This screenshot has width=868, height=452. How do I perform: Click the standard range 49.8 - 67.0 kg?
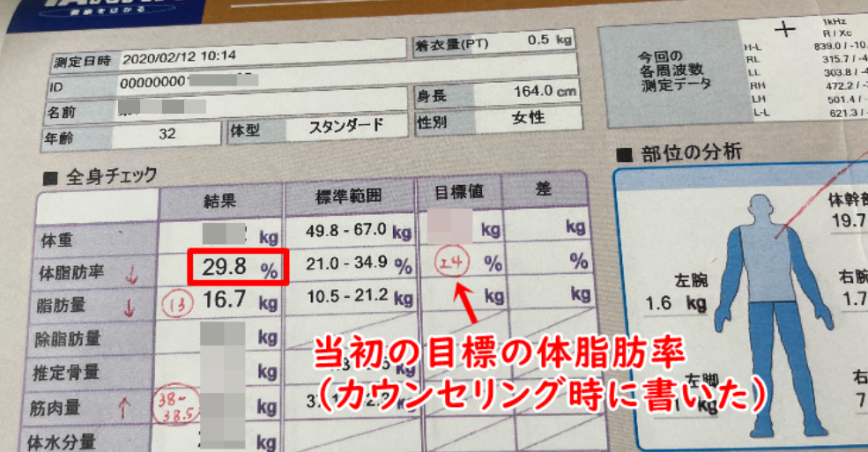(359, 230)
